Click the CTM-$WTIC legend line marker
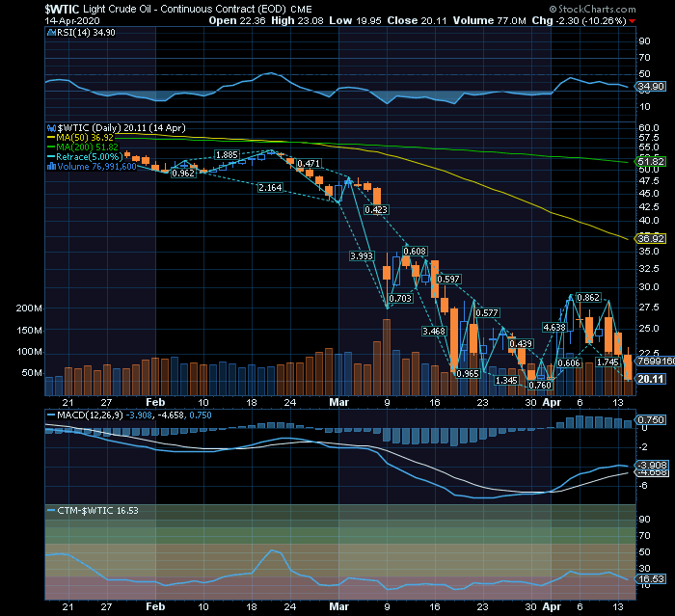The image size is (675, 616). coord(51,511)
